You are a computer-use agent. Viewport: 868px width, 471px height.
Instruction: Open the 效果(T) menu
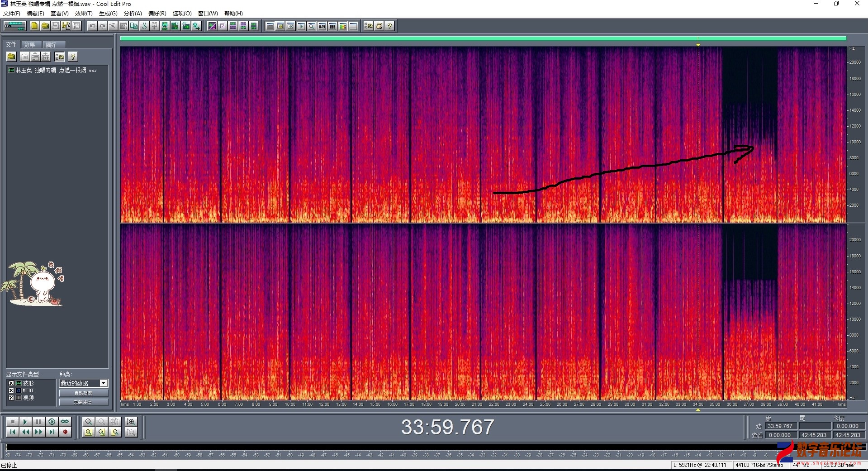[83, 14]
